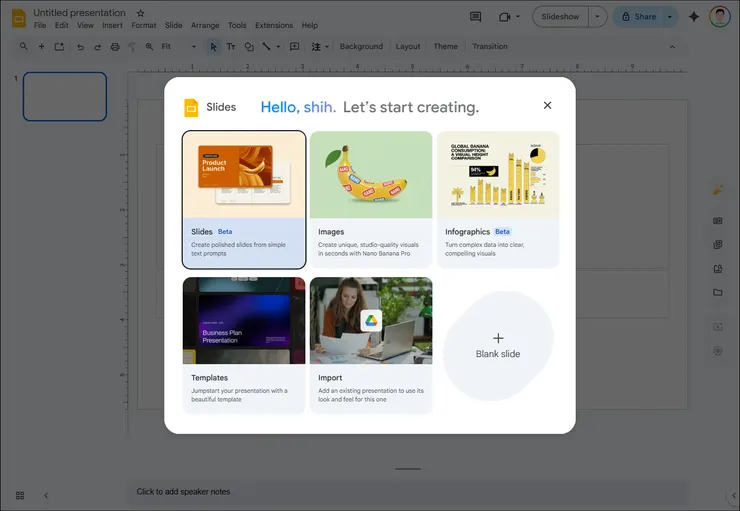The width and height of the screenshot is (740, 511).
Task: Click the Google Slides logo
Action: [x=18, y=18]
